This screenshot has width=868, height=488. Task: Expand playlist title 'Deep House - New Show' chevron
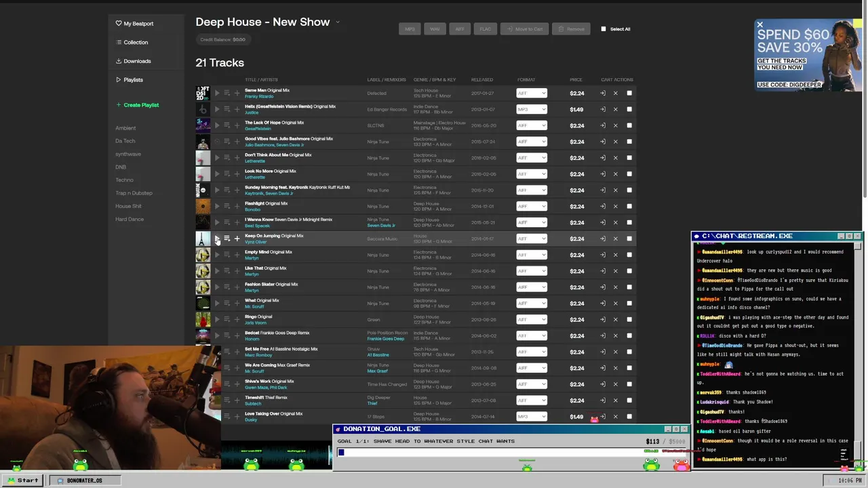[337, 22]
